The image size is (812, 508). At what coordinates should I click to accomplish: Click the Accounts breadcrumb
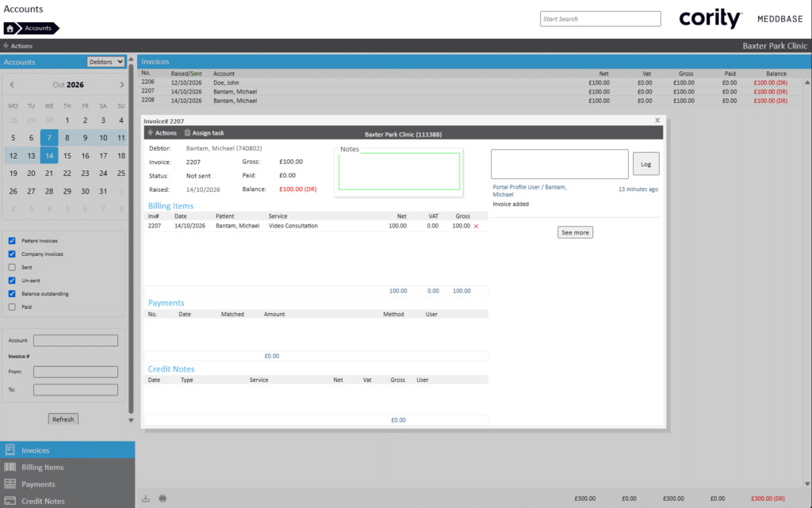(38, 29)
